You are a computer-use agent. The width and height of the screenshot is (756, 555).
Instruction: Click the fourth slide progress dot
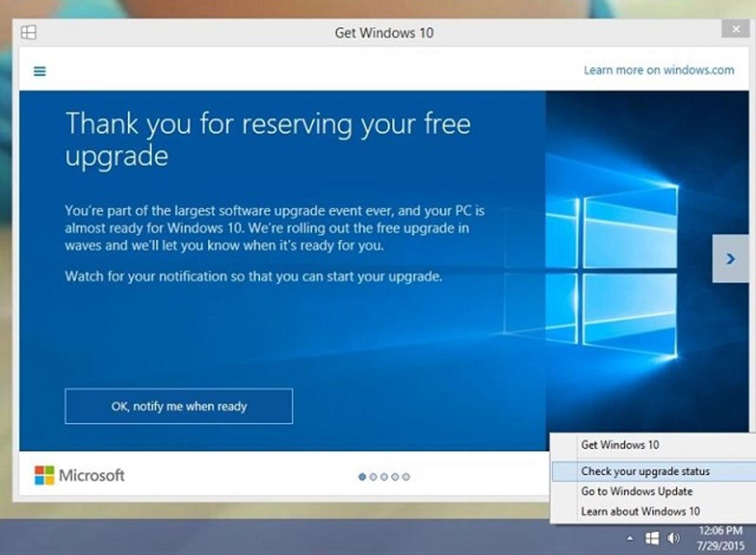[x=396, y=476]
